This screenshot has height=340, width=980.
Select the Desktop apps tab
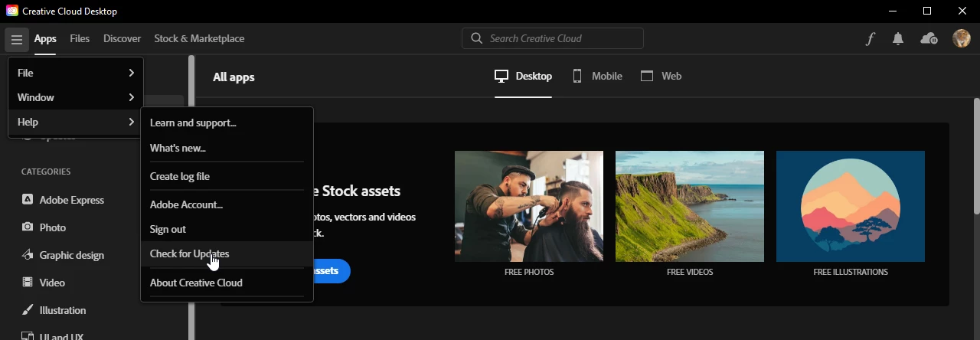pos(523,76)
